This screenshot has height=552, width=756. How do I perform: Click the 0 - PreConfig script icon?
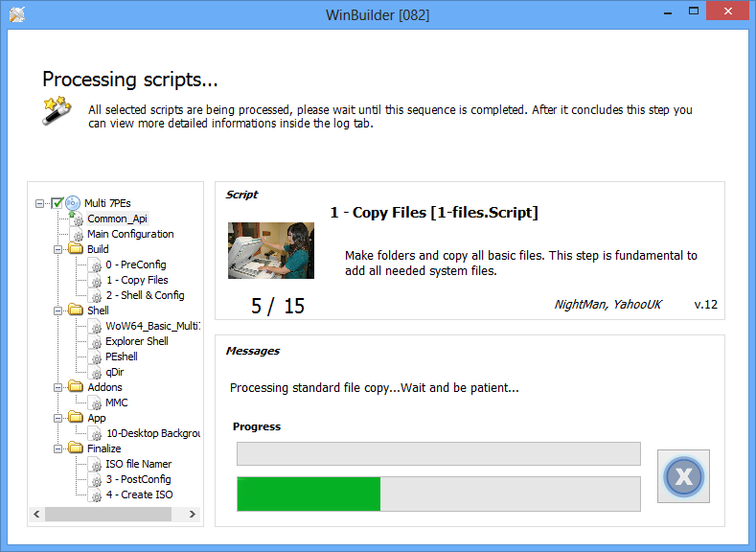coord(95,265)
